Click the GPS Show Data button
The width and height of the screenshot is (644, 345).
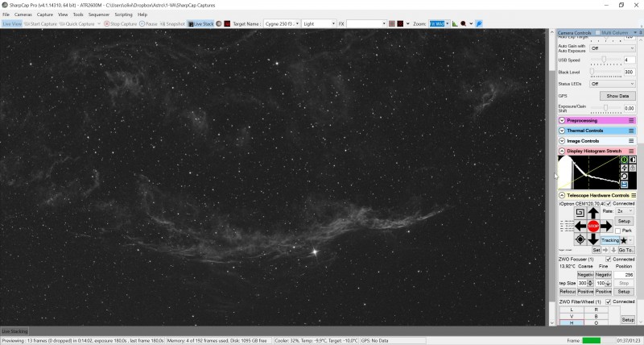tap(617, 96)
